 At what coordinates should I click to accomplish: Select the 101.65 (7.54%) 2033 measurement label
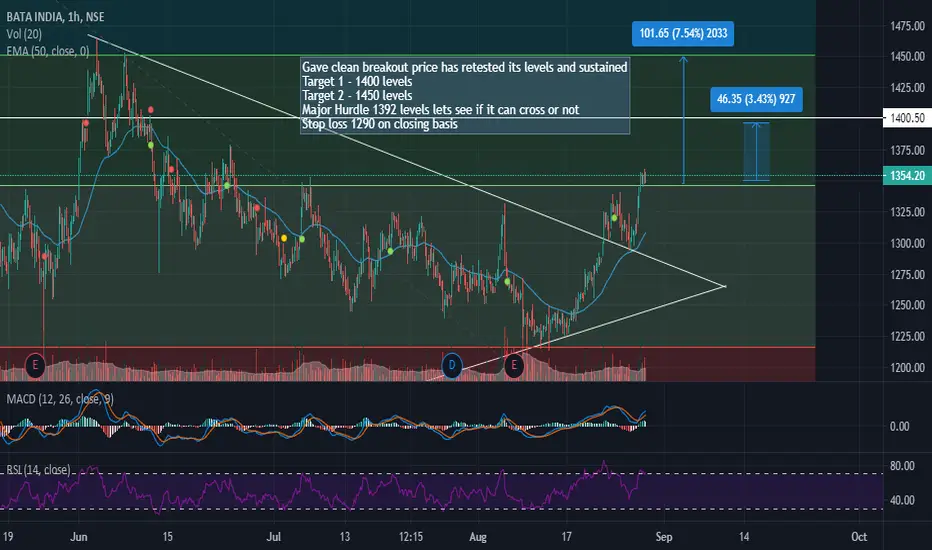(683, 33)
